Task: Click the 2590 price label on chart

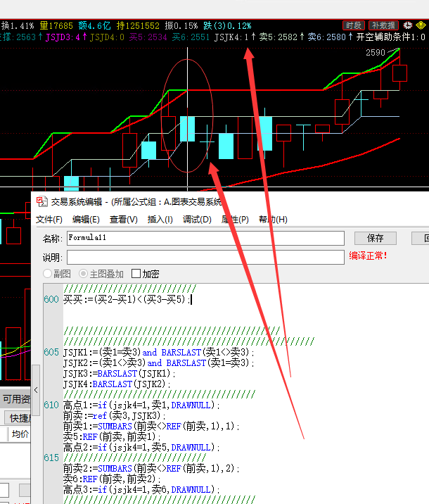Action: (376, 52)
